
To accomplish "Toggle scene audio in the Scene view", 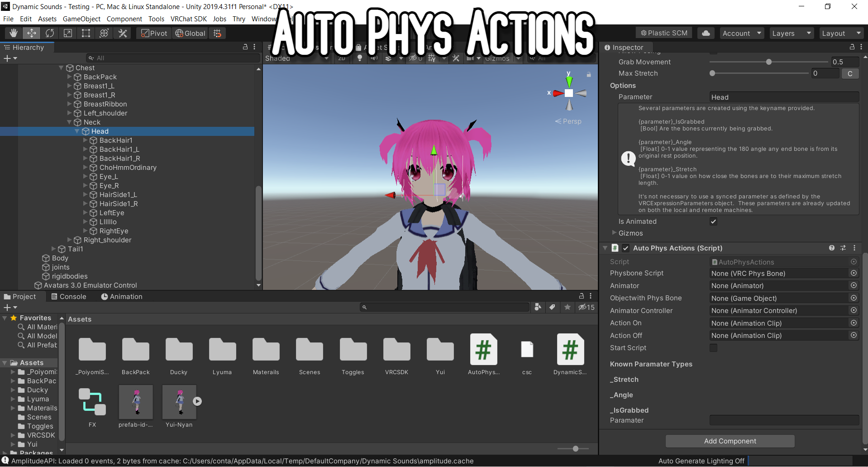I will [x=374, y=58].
